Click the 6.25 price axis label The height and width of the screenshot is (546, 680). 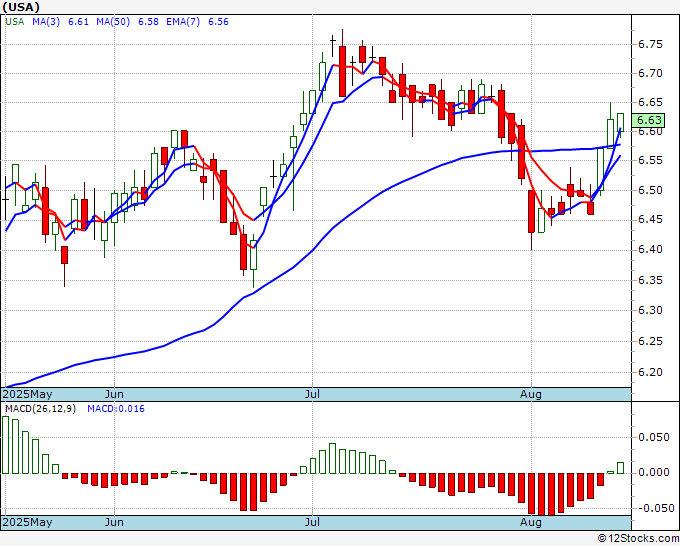(x=650, y=341)
